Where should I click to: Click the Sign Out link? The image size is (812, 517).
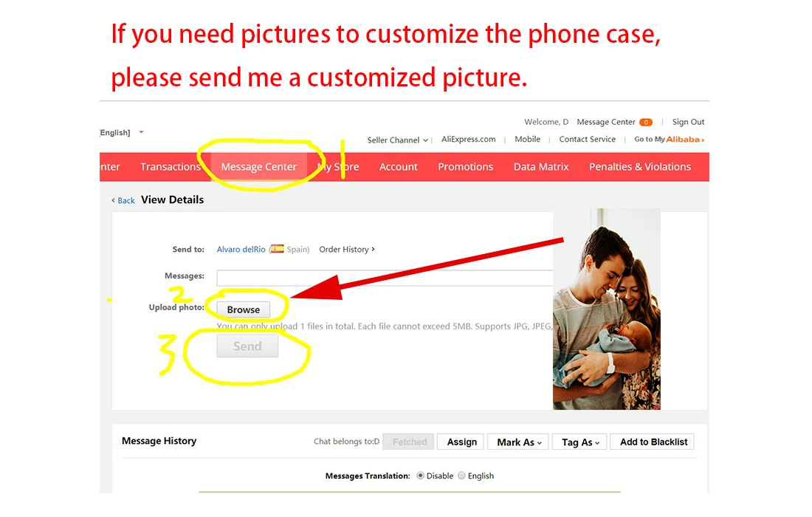tap(688, 122)
